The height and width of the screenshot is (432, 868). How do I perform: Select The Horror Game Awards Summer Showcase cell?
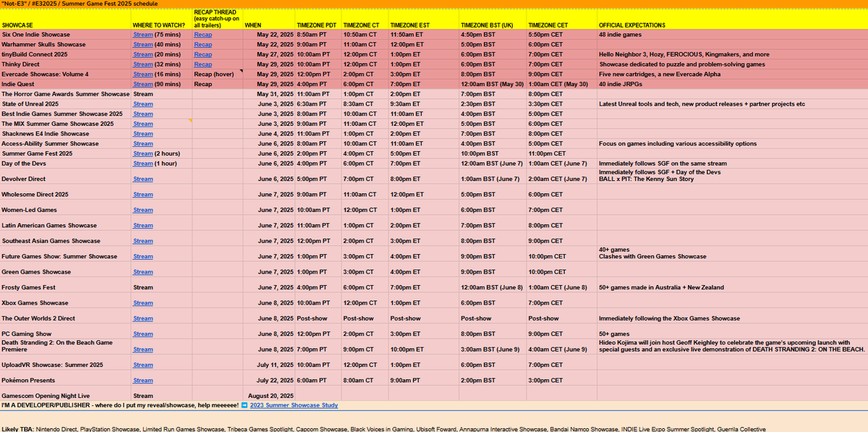[65, 94]
